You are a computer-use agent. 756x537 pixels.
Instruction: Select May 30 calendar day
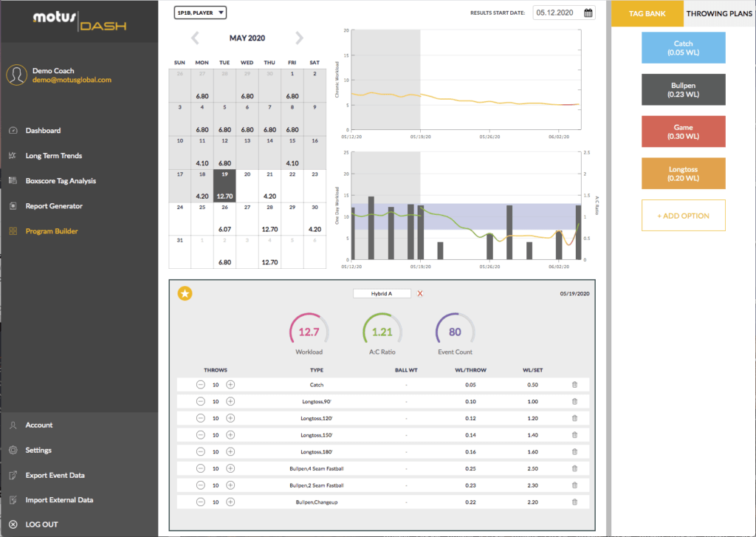click(x=315, y=219)
